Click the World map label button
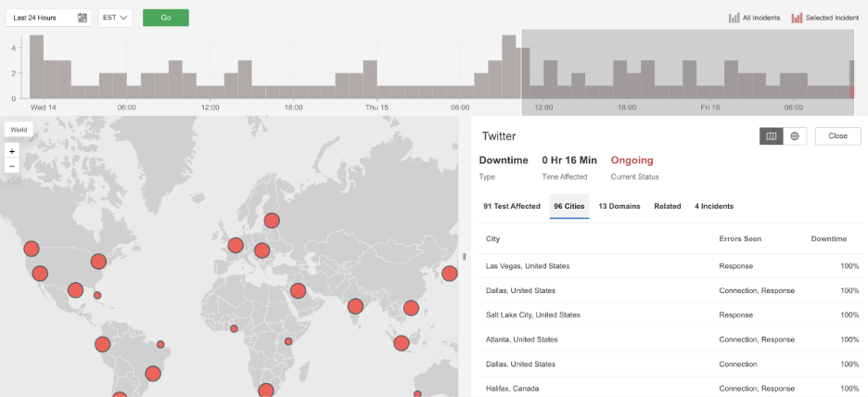The height and width of the screenshot is (397, 868). (x=19, y=130)
